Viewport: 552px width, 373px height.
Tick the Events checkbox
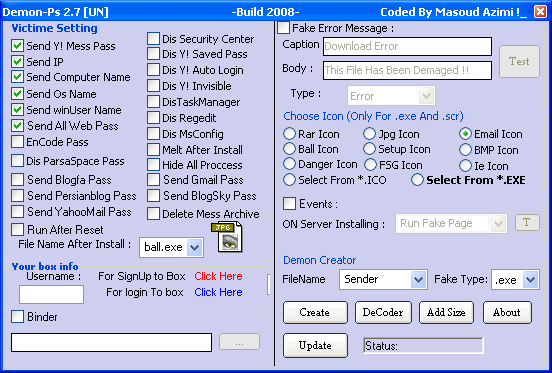tap(289, 203)
